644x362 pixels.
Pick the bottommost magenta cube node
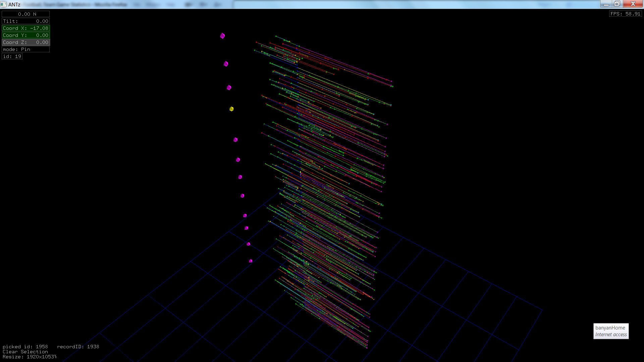tap(251, 261)
